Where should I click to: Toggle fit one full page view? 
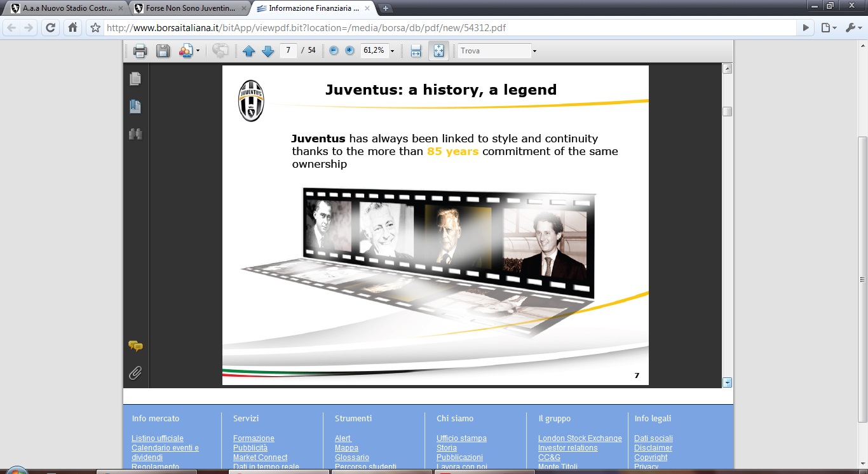point(439,51)
